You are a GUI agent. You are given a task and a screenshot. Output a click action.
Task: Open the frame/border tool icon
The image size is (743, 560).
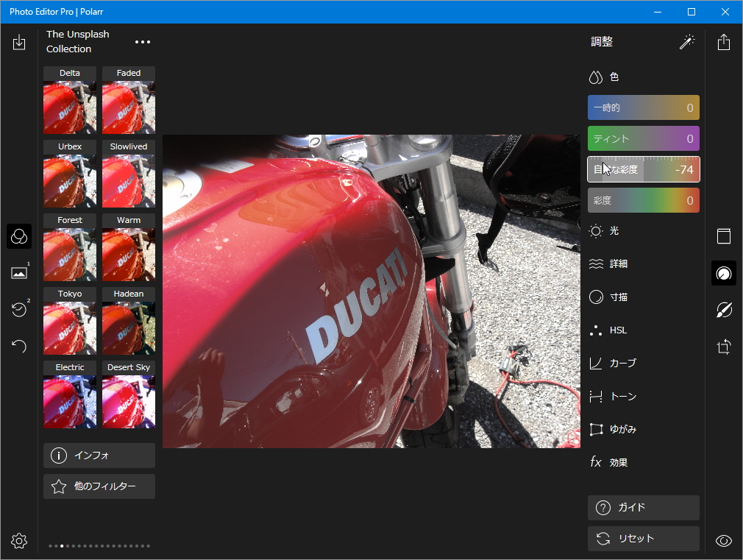(x=724, y=236)
